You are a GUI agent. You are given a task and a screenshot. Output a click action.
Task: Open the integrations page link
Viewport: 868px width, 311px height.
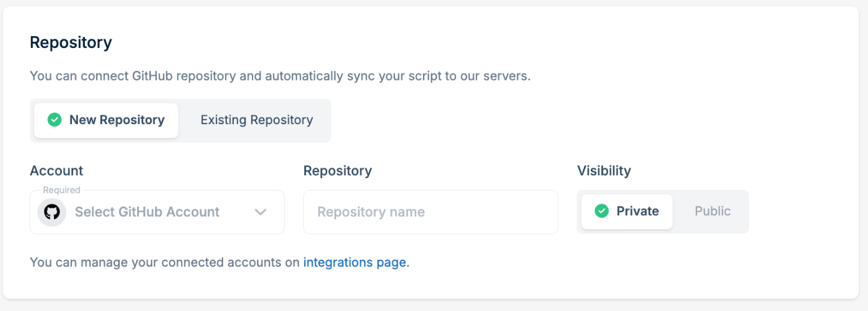(355, 262)
